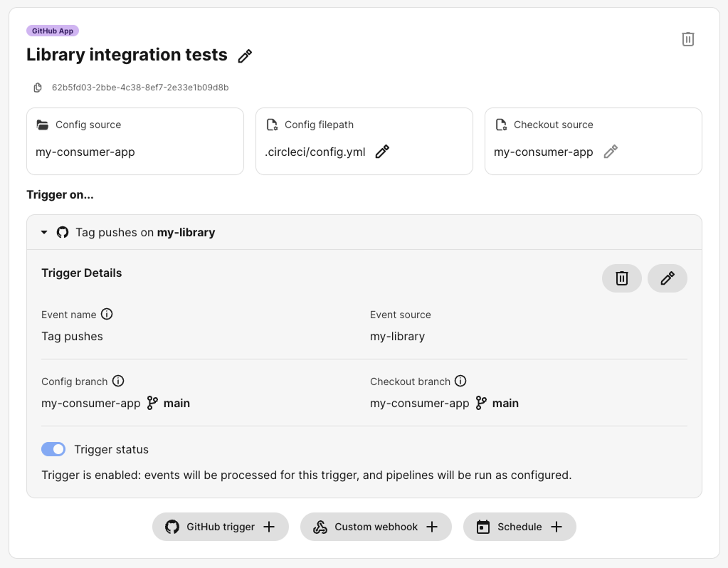Add a Schedule trigger
Image resolution: width=728 pixels, height=568 pixels.
519,527
